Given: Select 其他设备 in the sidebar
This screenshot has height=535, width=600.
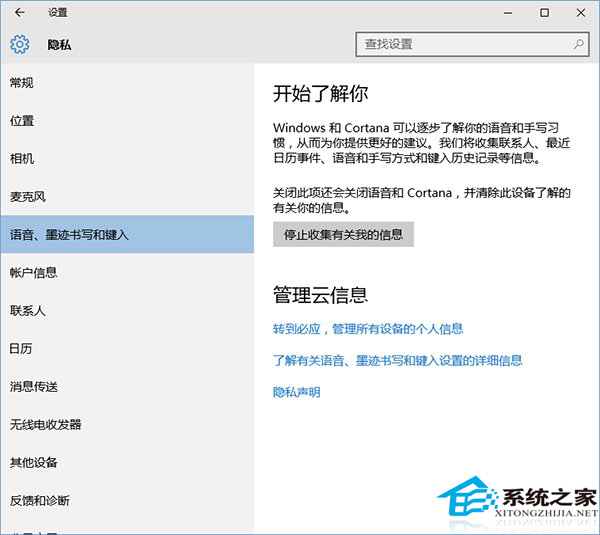Looking at the screenshot, I should [127, 462].
